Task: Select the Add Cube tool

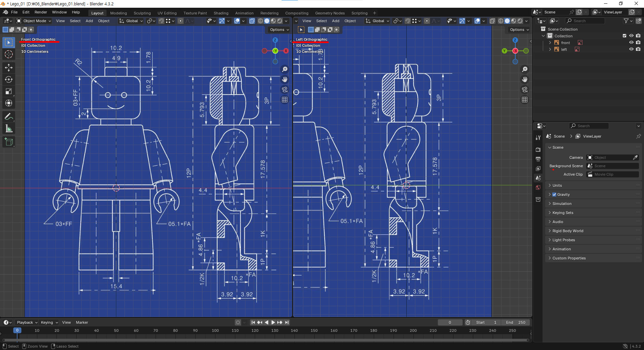Action: pyautogui.click(x=8, y=142)
